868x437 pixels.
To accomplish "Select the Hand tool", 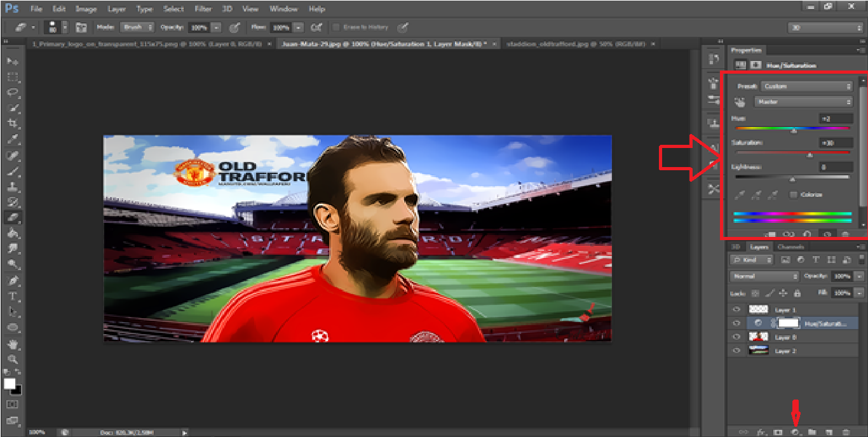I will click(12, 343).
